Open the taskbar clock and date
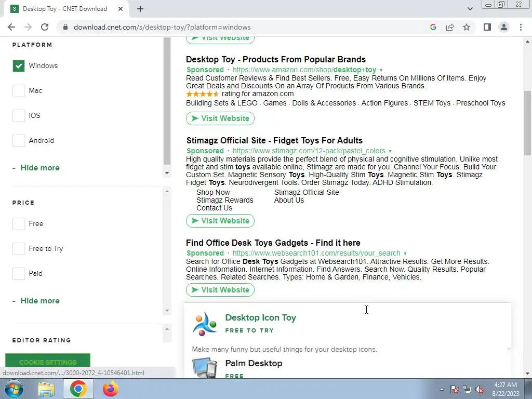 point(506,389)
